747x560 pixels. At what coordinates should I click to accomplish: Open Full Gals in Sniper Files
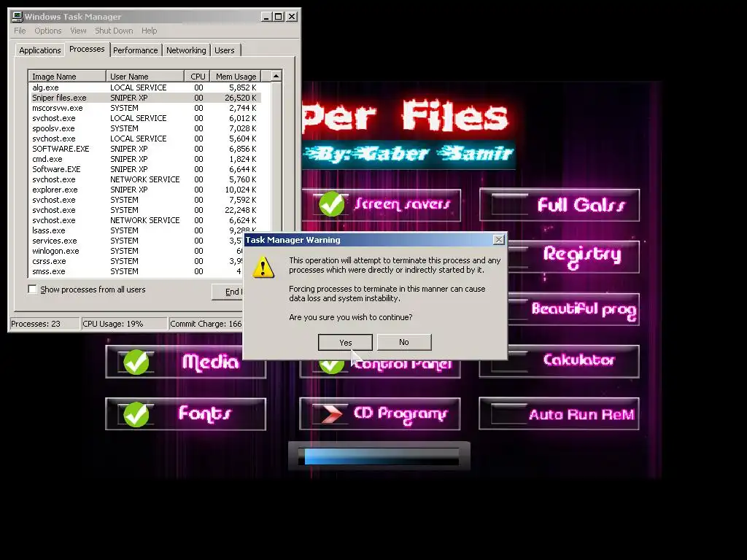560,205
